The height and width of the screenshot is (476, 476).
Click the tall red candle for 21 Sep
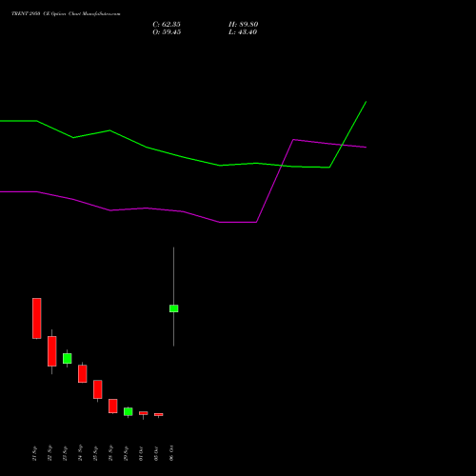pos(37,318)
